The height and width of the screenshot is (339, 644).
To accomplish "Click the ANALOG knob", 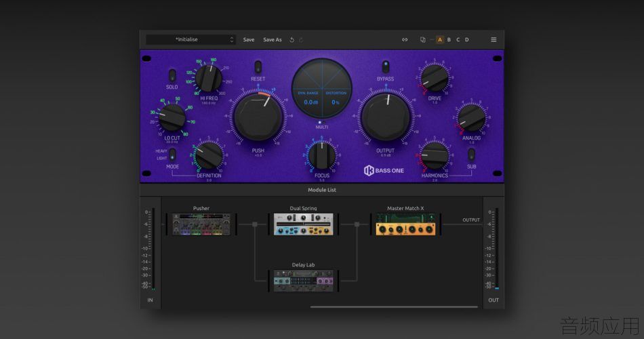I will [472, 117].
